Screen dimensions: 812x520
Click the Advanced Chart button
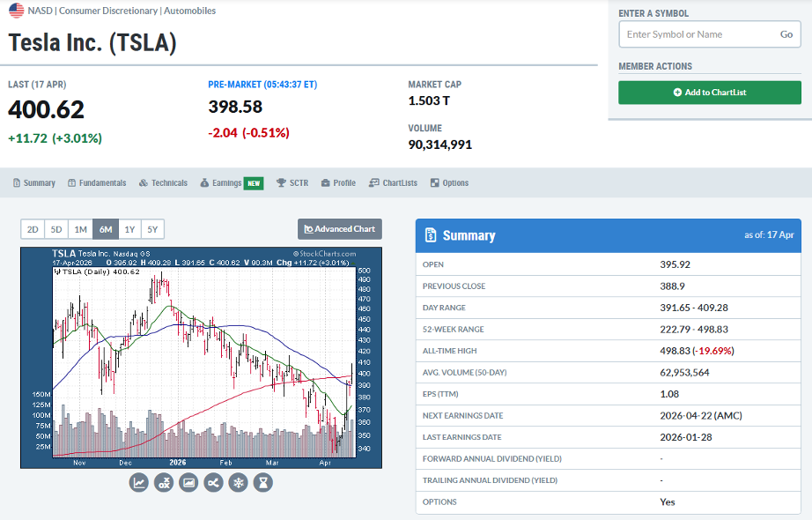(340, 229)
